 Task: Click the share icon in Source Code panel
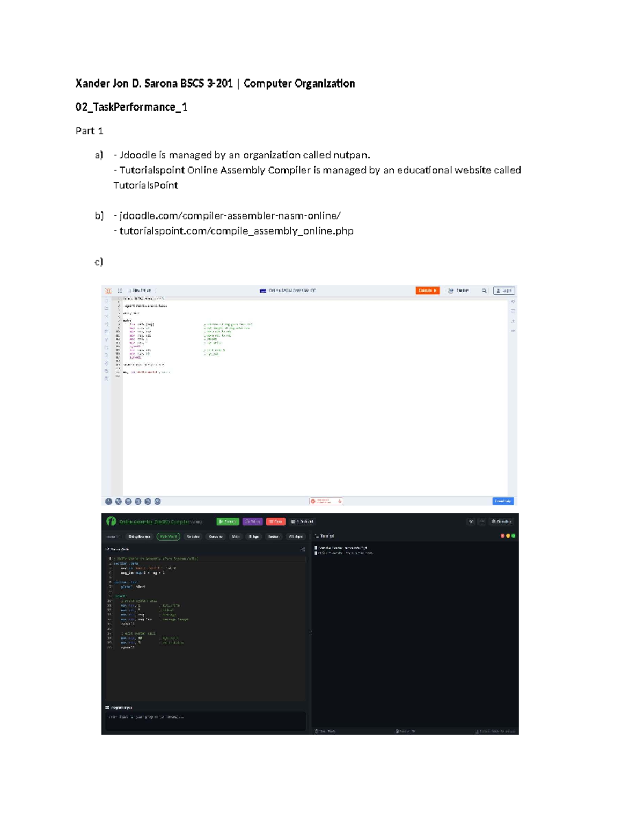click(303, 549)
